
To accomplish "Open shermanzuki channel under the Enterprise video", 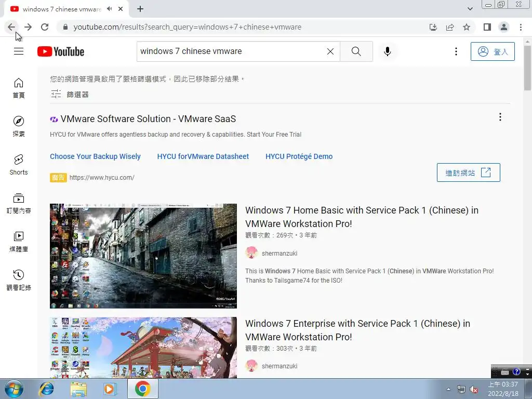I will point(280,366).
